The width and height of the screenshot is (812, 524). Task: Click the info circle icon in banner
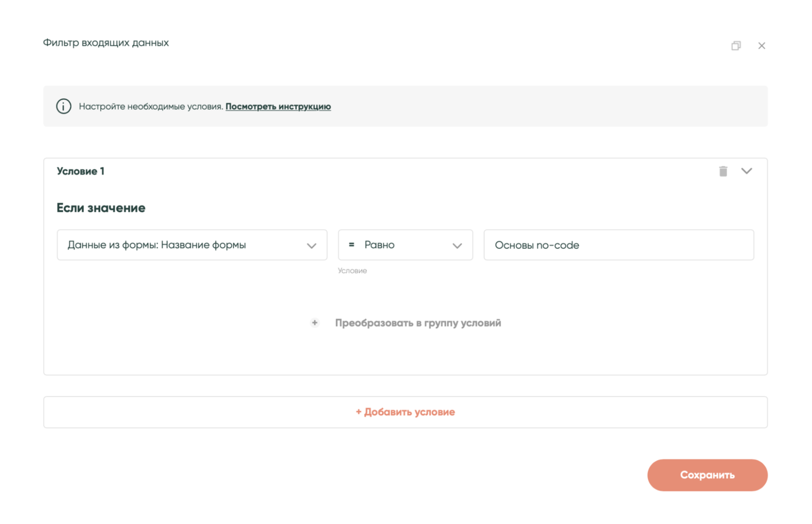point(63,107)
